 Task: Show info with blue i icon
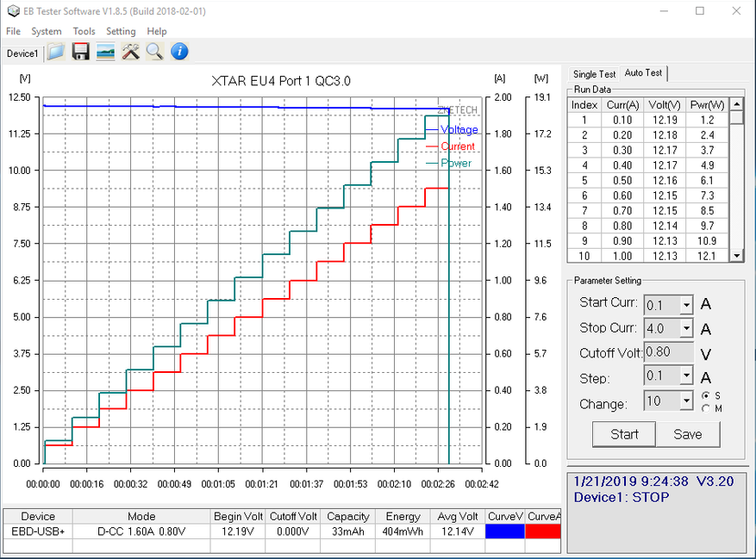179,52
